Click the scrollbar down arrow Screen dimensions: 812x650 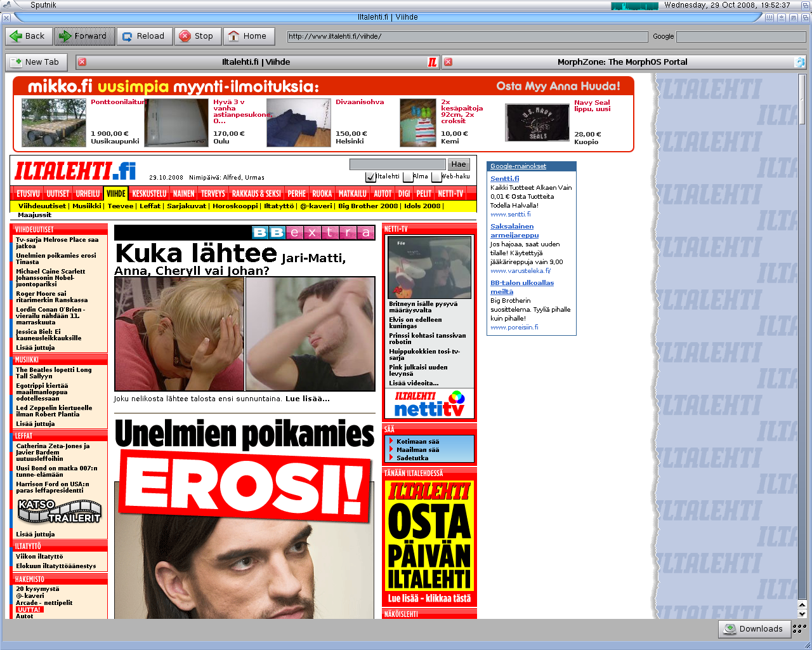pos(802,614)
